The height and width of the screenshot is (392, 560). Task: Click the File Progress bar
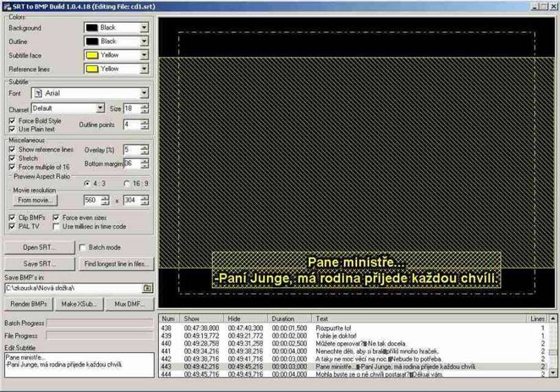(100, 336)
